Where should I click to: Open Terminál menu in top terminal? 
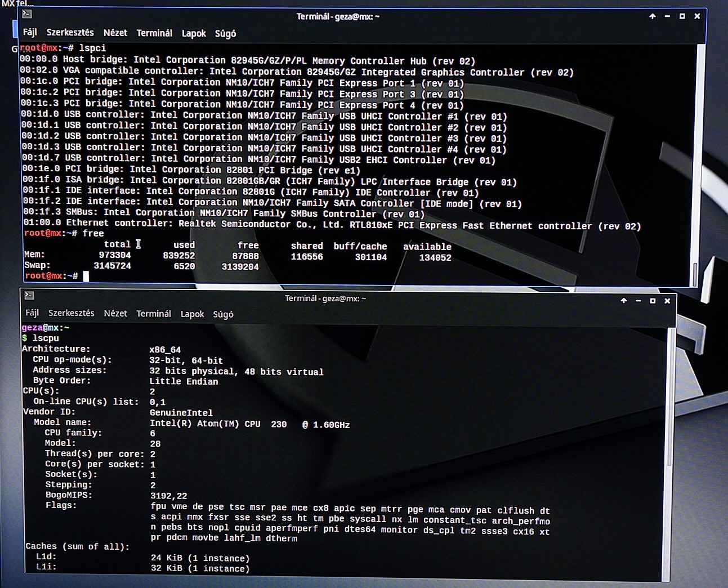tap(154, 33)
